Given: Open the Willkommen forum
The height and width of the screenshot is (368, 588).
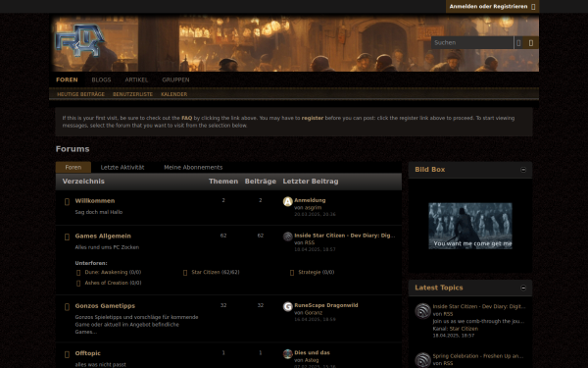Looking at the screenshot, I should [95, 201].
